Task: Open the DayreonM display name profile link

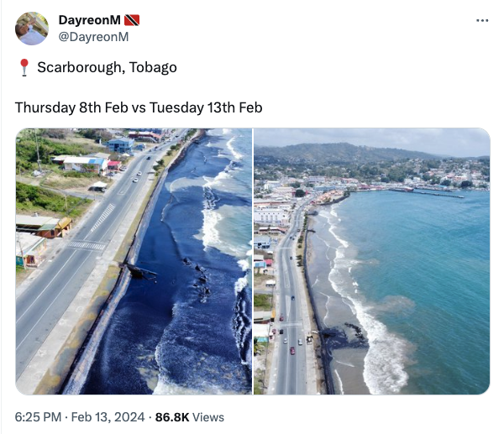Action: 89,20
